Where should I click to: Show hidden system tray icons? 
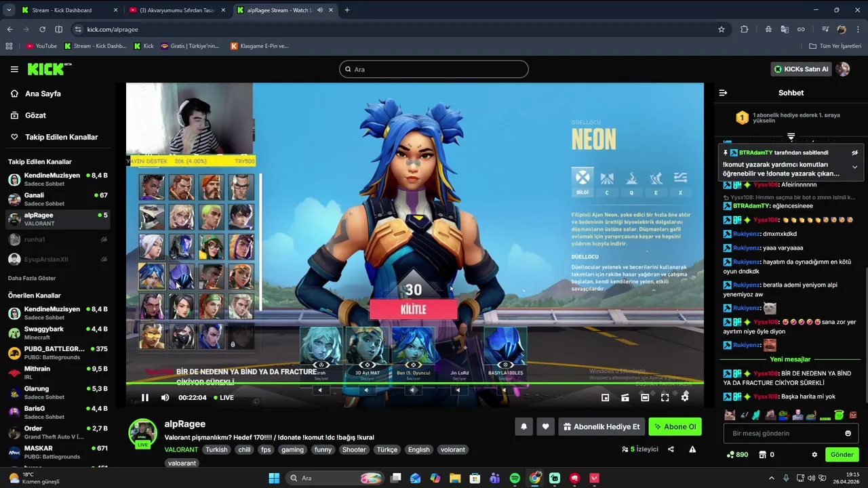(771, 478)
